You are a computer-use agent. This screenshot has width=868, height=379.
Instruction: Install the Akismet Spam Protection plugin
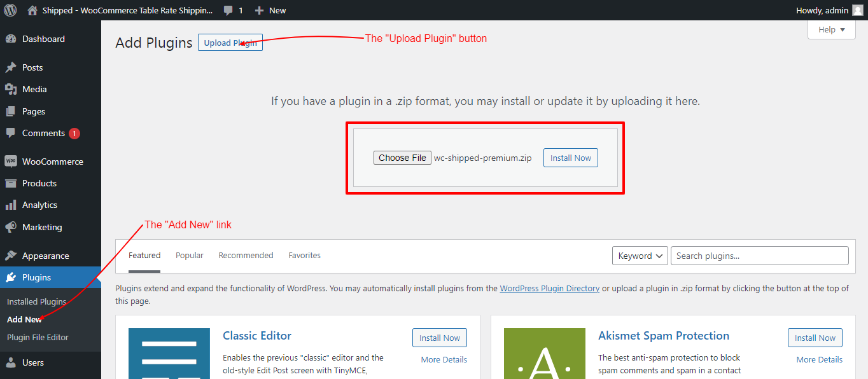pos(815,338)
